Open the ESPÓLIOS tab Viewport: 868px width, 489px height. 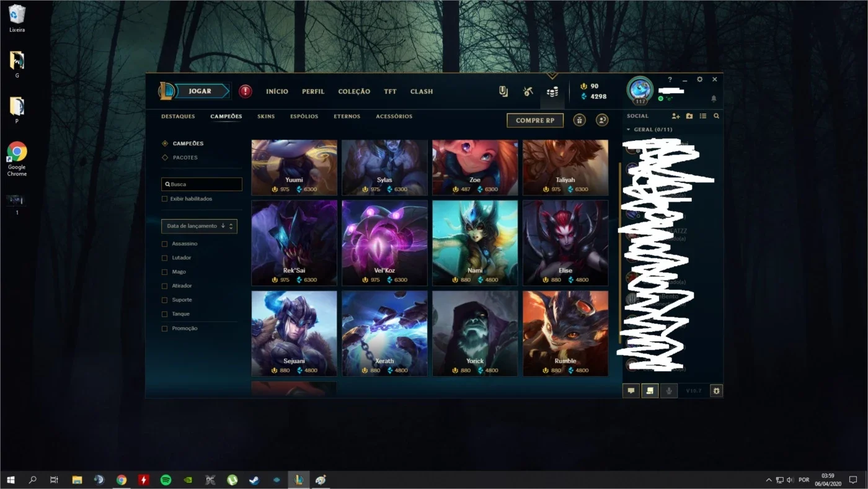(304, 117)
